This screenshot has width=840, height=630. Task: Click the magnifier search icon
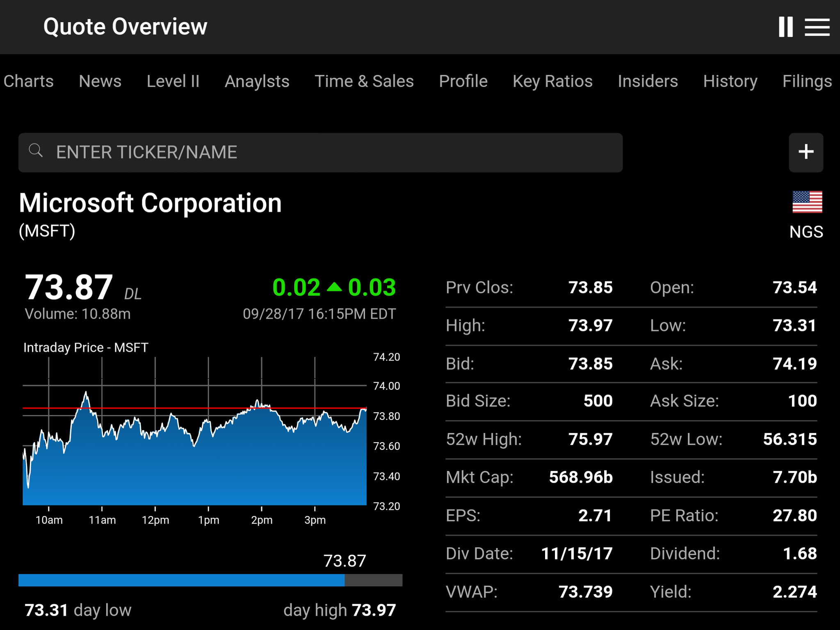coord(36,151)
